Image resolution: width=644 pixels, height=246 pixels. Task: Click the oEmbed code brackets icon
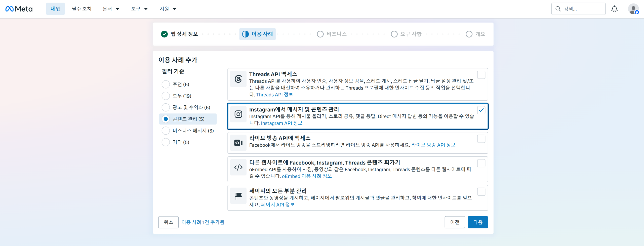pos(238,167)
